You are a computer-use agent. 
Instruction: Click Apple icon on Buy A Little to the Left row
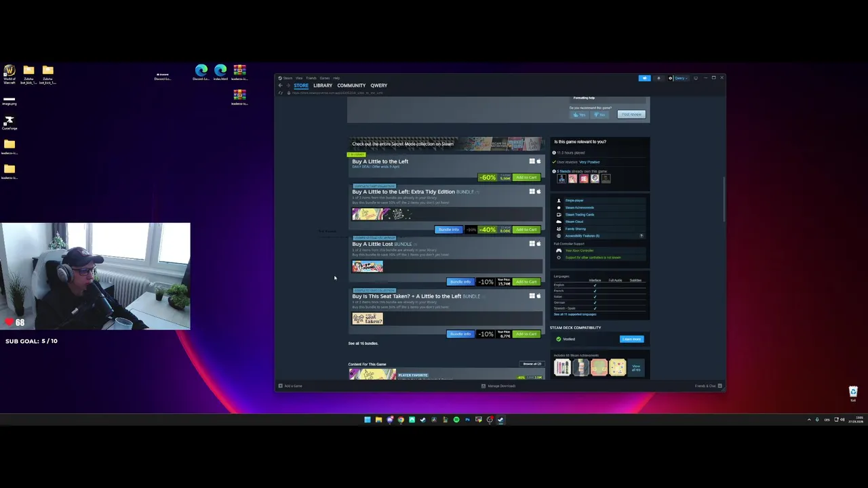coord(539,161)
